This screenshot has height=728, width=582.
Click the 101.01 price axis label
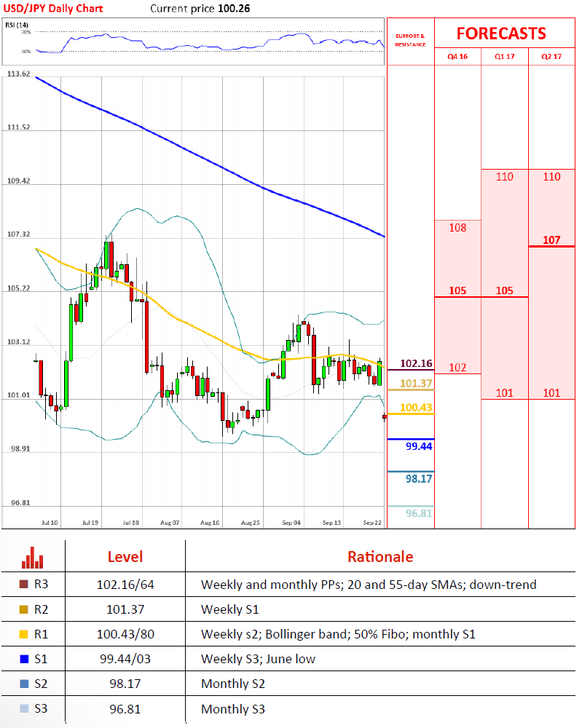click(x=19, y=395)
